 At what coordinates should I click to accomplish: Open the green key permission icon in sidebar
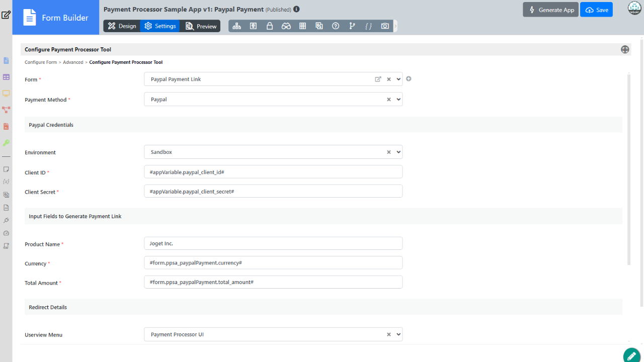[6, 143]
